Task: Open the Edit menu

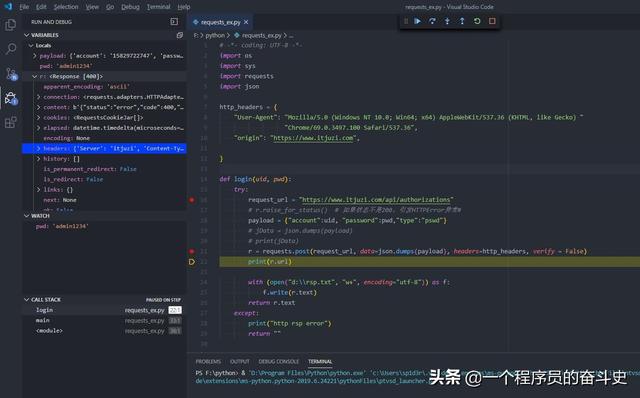Action: (x=41, y=7)
